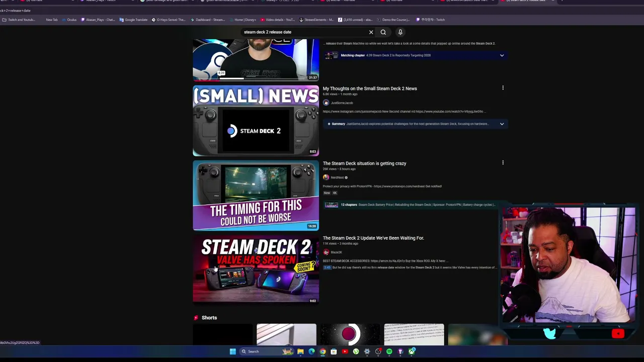
Task: Launch Microsoft Edge from the taskbar
Action: click(x=311, y=351)
